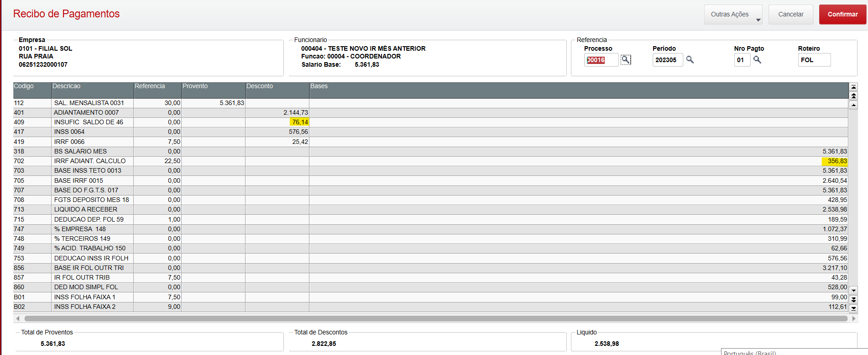
Task: Select row LIQUIDO A RECEBER
Action: pyautogui.click(x=430, y=209)
